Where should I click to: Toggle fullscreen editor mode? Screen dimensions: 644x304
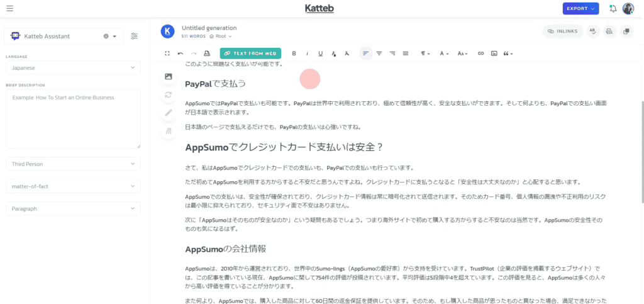pos(167,53)
